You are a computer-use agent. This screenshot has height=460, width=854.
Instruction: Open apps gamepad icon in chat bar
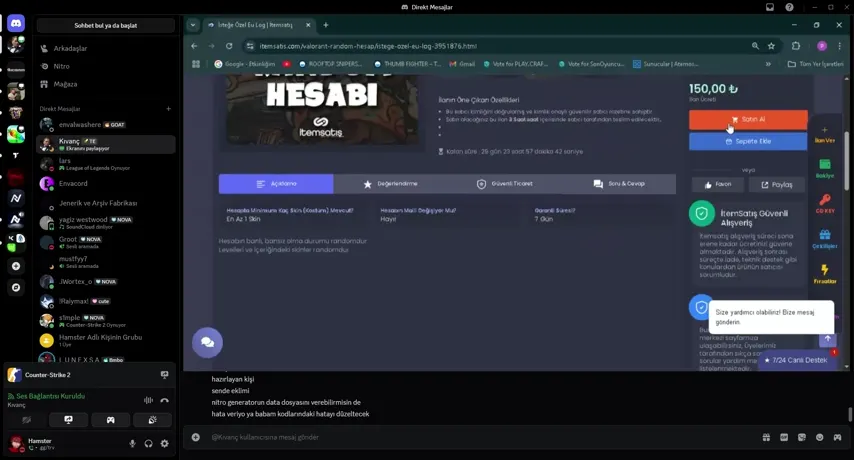837,437
